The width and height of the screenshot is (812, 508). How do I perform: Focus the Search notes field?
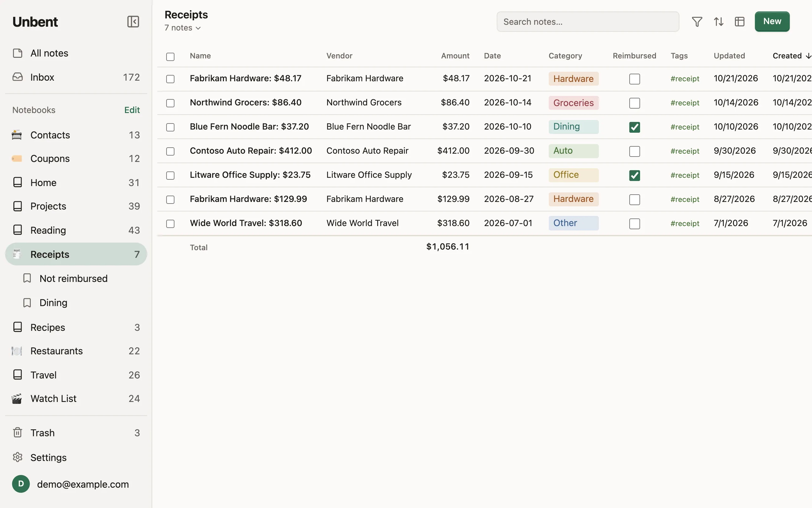pyautogui.click(x=588, y=22)
